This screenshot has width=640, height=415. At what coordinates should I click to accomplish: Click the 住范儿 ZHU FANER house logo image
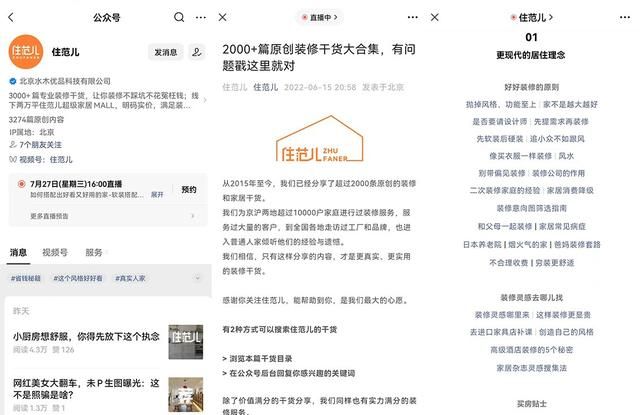click(320, 139)
